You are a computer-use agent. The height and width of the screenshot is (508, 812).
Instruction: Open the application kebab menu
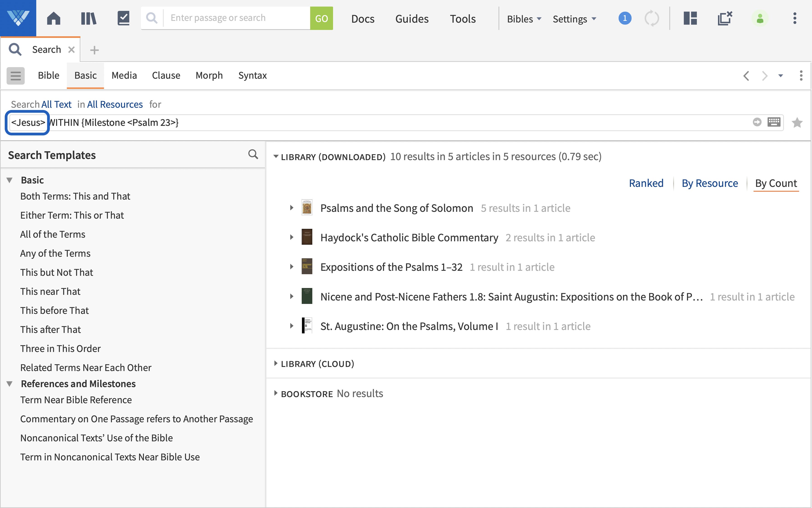click(x=795, y=18)
